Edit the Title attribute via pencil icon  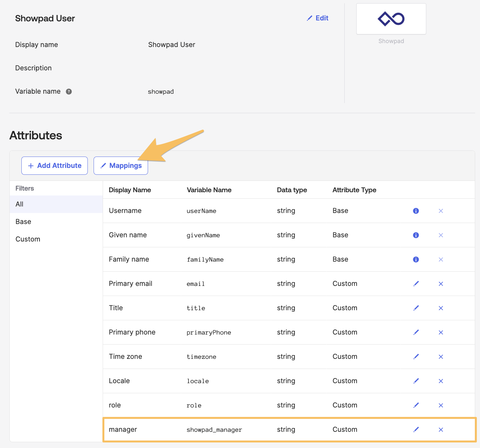tap(416, 308)
